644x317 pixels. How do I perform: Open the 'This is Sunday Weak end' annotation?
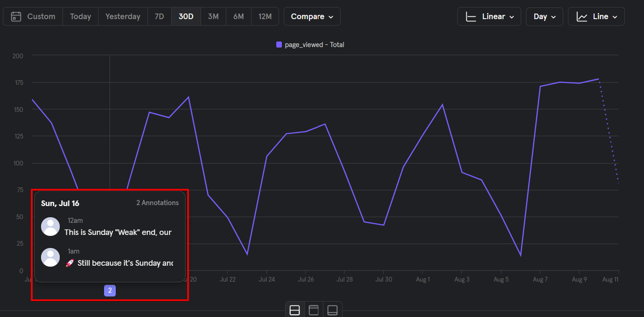[118, 232]
